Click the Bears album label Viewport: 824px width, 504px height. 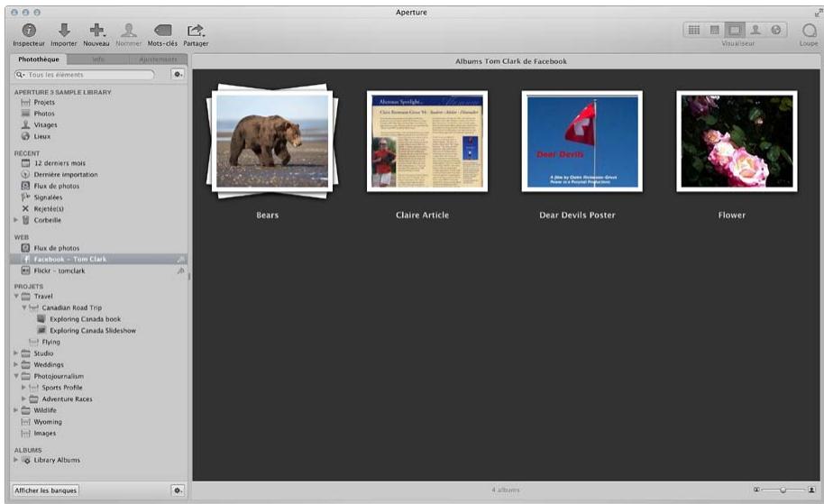[268, 215]
